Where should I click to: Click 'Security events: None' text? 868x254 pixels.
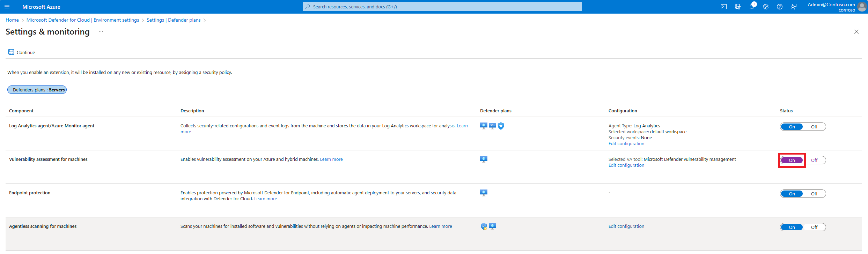(x=630, y=138)
